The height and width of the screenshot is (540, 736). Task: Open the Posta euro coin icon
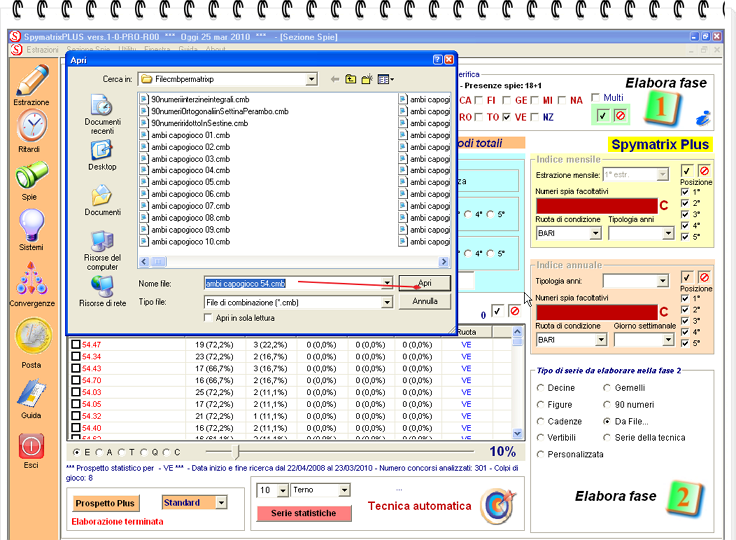tap(32, 336)
